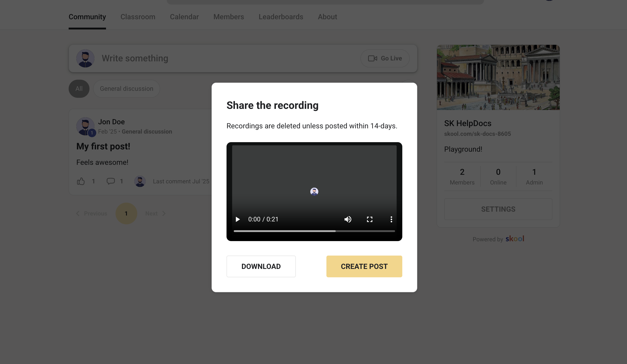The width and height of the screenshot is (627, 364).
Task: Switch to the Classroom tab
Action: 137,17
